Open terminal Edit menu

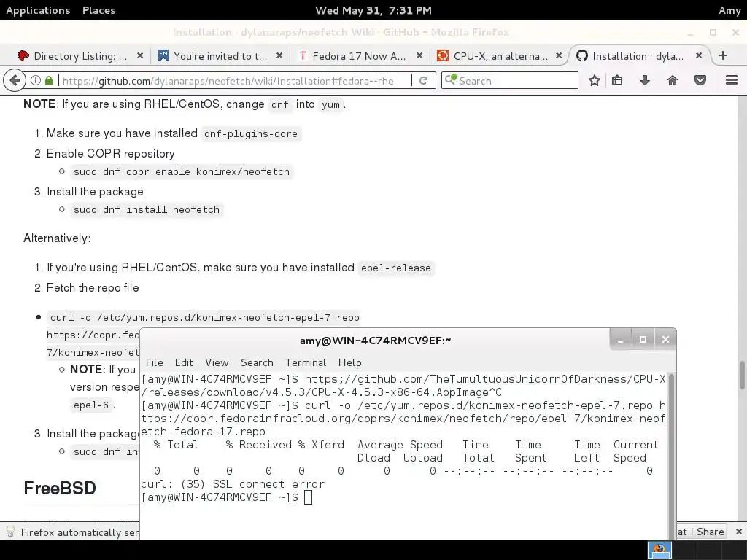click(184, 362)
